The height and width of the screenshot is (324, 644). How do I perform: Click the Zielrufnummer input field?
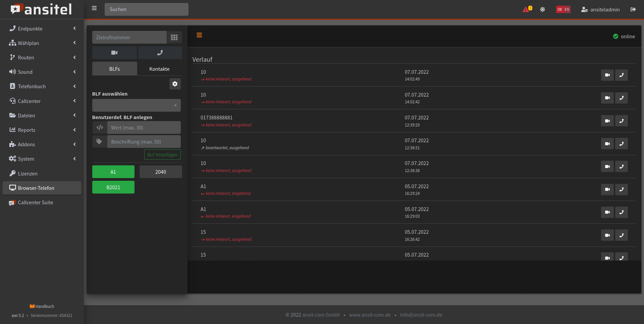click(x=129, y=37)
